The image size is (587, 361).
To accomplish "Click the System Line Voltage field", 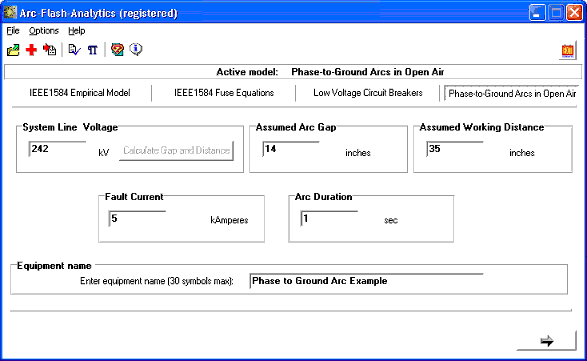I will (57, 149).
